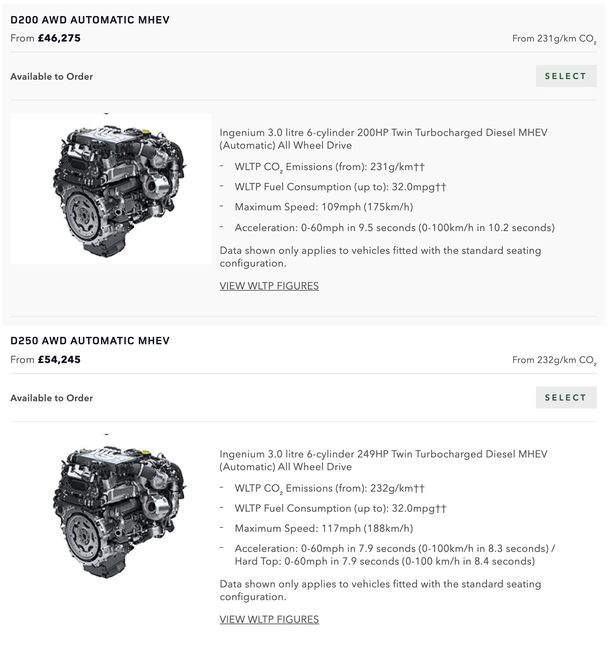Select the D200 AWD Automatic MHEV engine
This screenshot has height=649, width=609.
pyautogui.click(x=566, y=76)
